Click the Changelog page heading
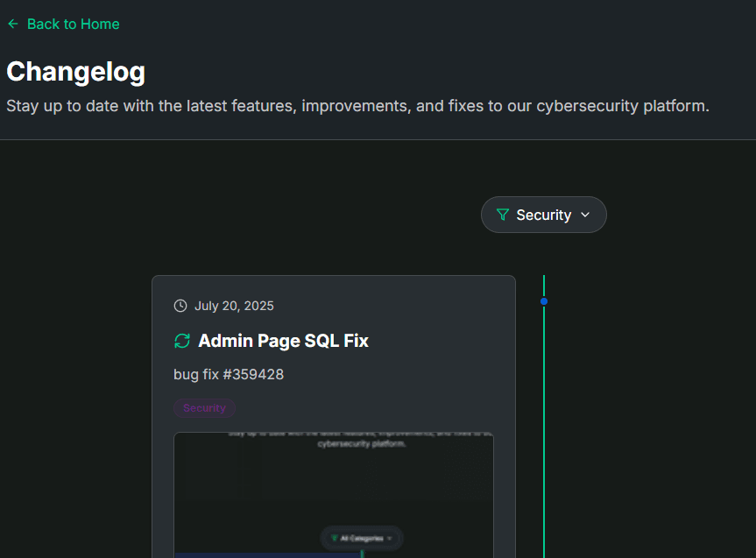Screen dimensions: 756x558 point(75,71)
